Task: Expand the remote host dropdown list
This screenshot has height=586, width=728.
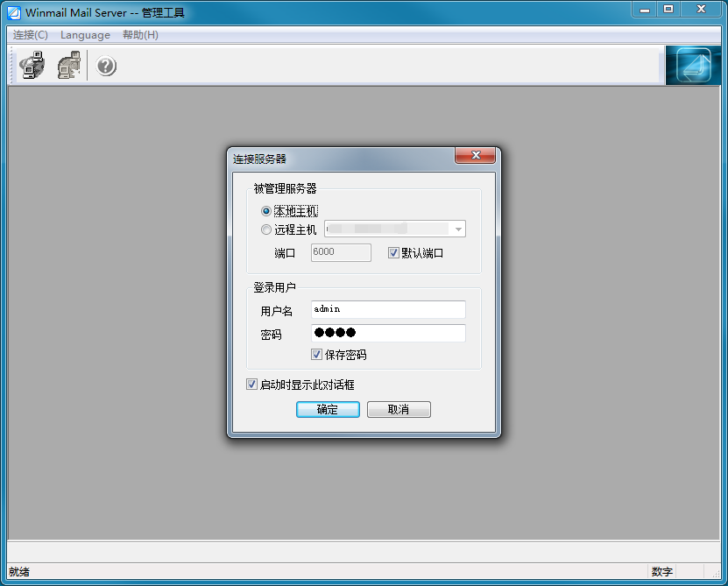Action: point(459,229)
